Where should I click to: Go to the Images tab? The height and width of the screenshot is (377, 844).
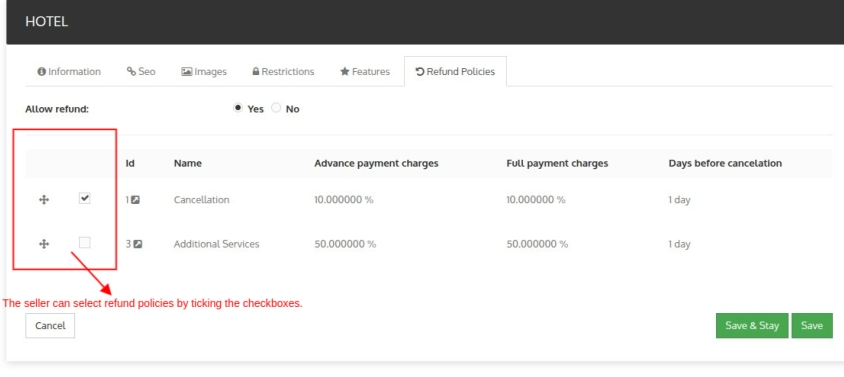coord(204,72)
